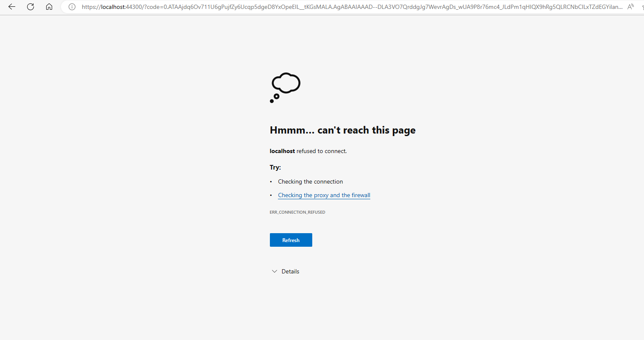View site information via the info circle icon

point(72,7)
